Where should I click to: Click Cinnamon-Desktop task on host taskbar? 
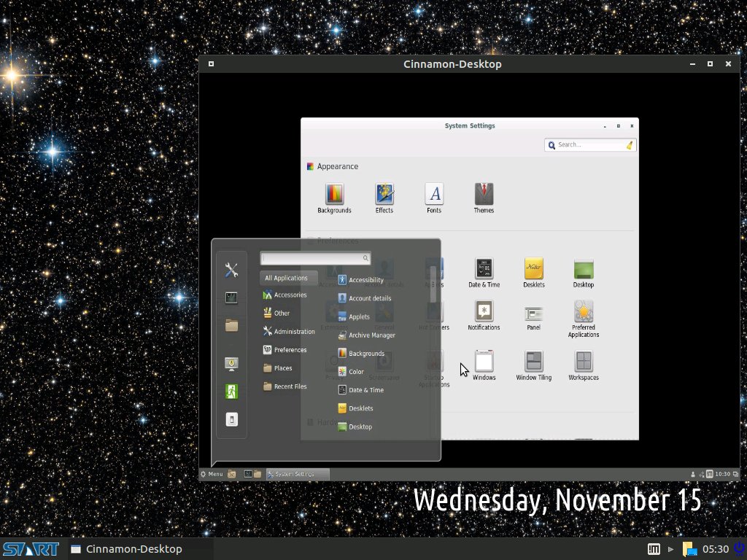coord(126,549)
